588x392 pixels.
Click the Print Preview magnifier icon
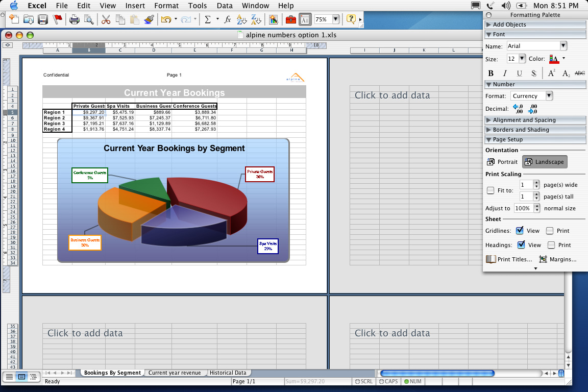point(89,19)
